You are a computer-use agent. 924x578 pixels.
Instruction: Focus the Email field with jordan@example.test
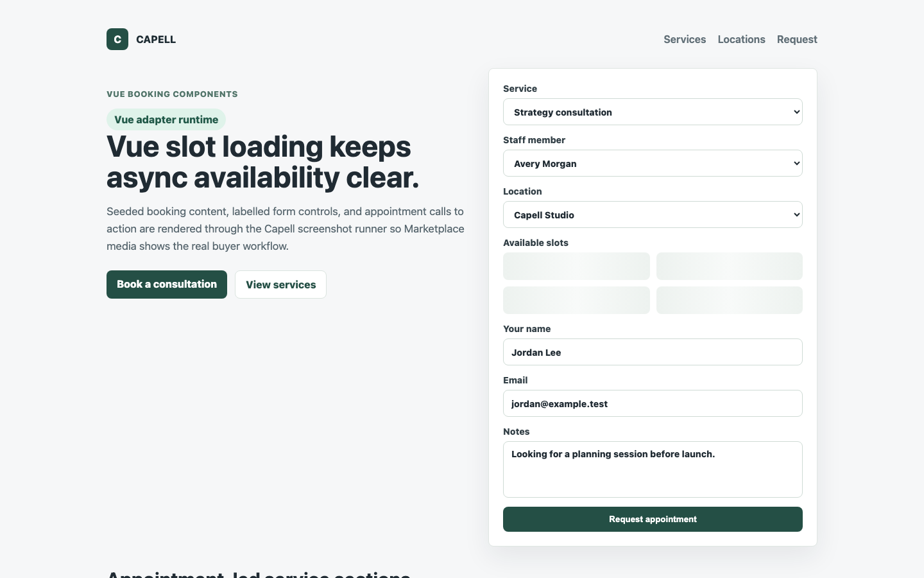(x=653, y=403)
